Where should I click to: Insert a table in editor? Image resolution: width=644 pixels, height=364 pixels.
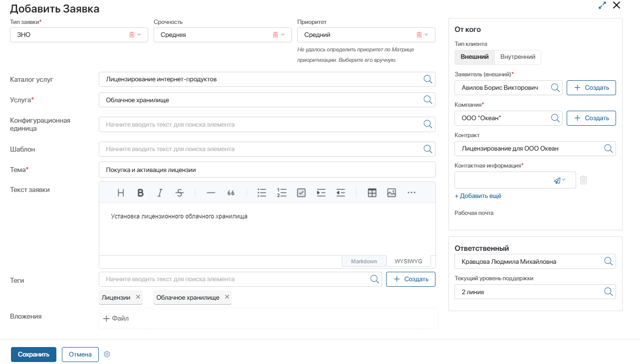pos(372,193)
